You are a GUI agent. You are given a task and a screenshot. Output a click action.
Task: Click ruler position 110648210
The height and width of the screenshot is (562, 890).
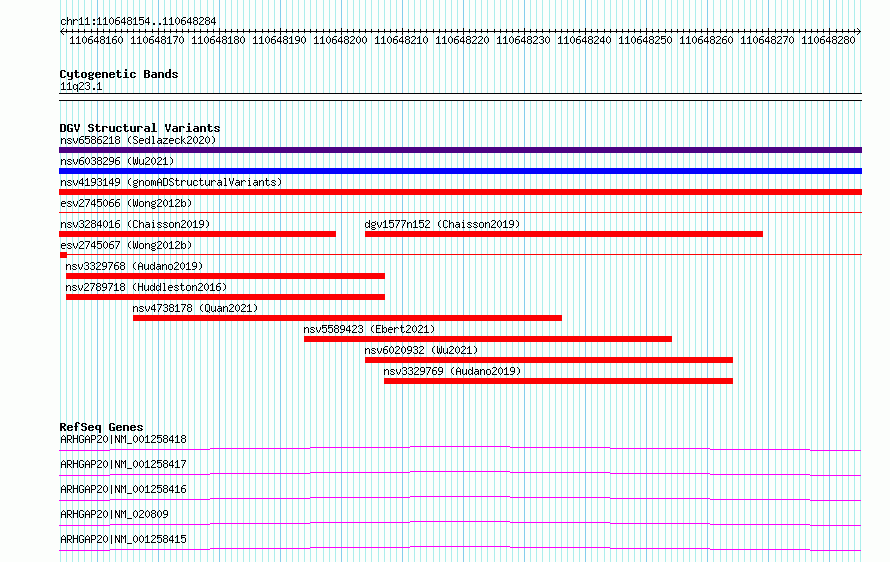[x=401, y=40]
